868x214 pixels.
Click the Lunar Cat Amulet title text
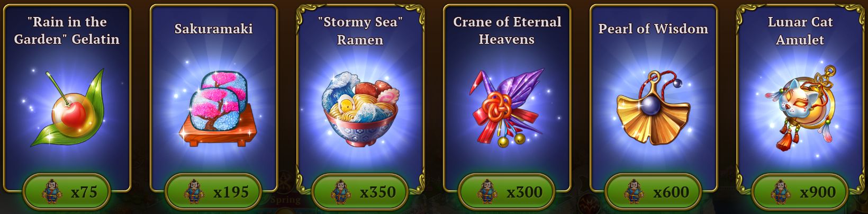[800, 31]
